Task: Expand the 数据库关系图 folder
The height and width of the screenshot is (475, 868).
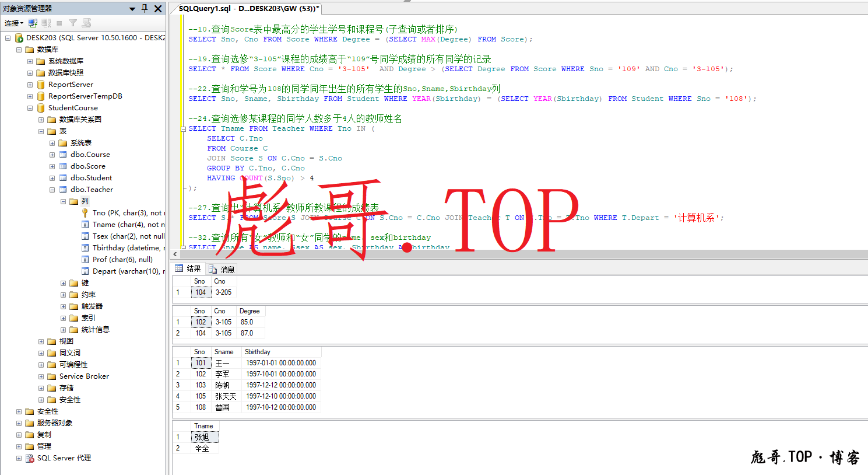Action: 41,120
